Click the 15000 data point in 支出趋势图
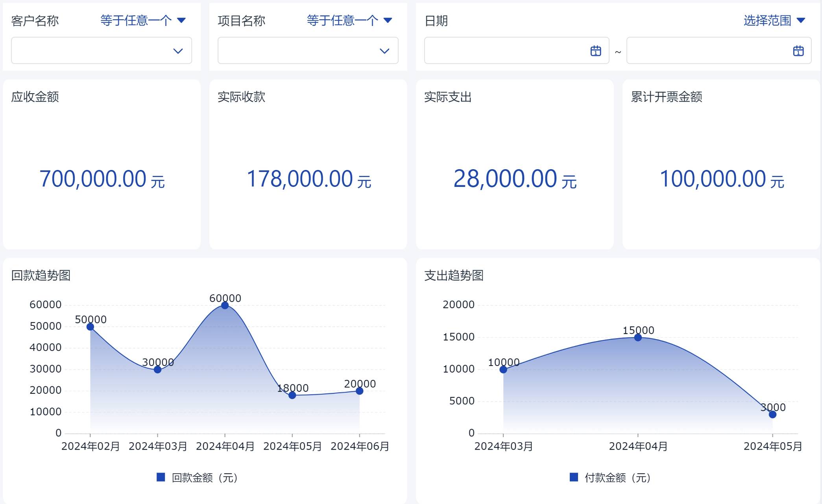 [638, 338]
